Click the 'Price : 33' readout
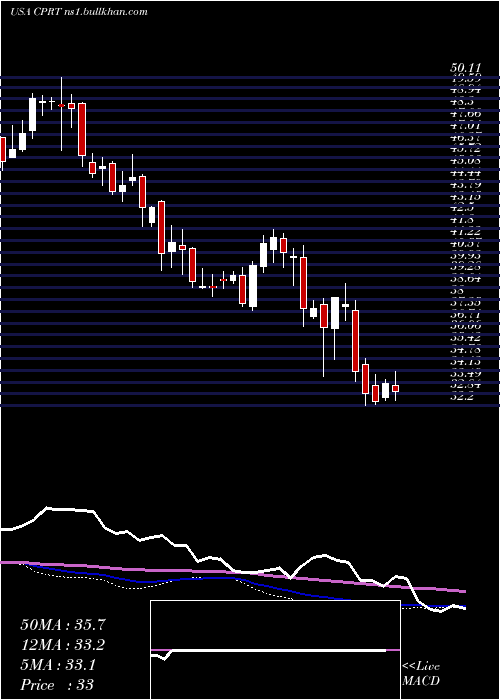The width and height of the screenshot is (500, 700). pos(57,685)
